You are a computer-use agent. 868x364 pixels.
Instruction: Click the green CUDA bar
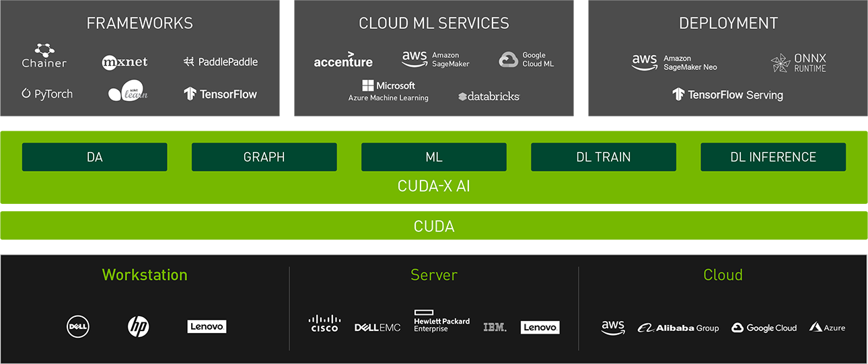coord(434,226)
